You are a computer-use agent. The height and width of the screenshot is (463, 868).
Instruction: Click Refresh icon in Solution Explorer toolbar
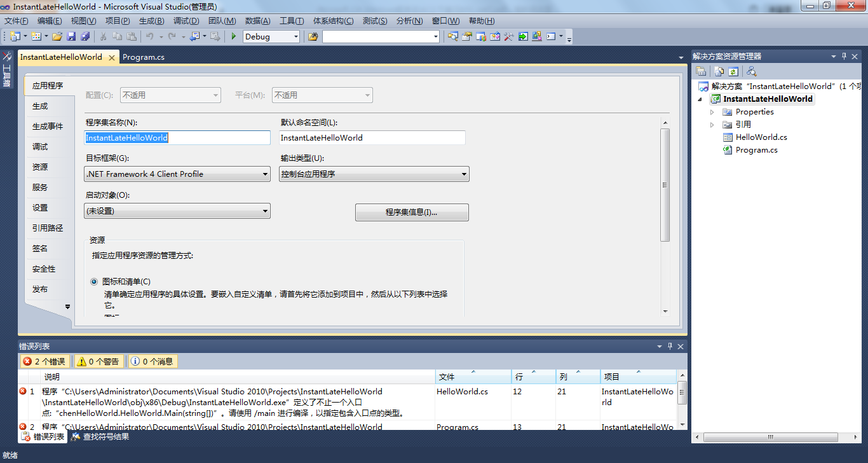click(x=733, y=71)
